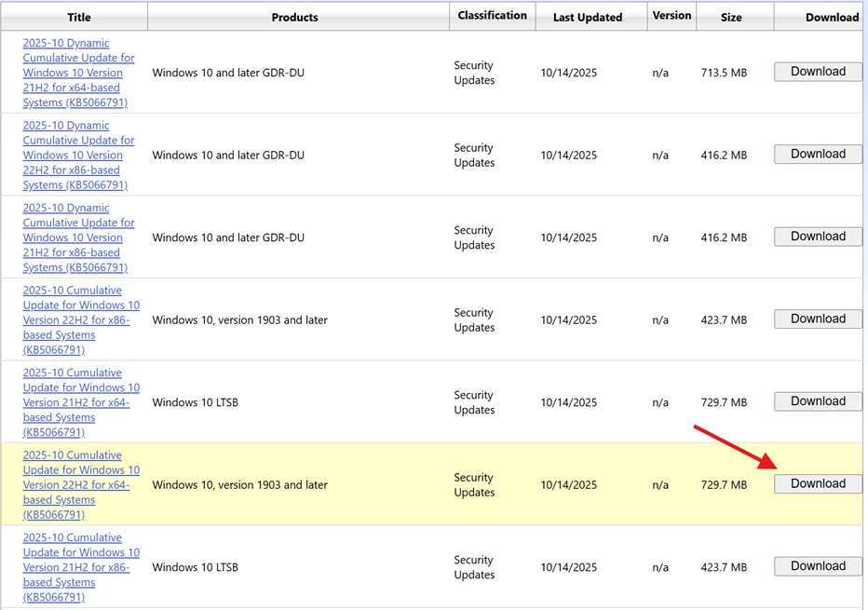Screen dimensions: 868x610
Task: Sort by the Version column header
Action: click(671, 16)
